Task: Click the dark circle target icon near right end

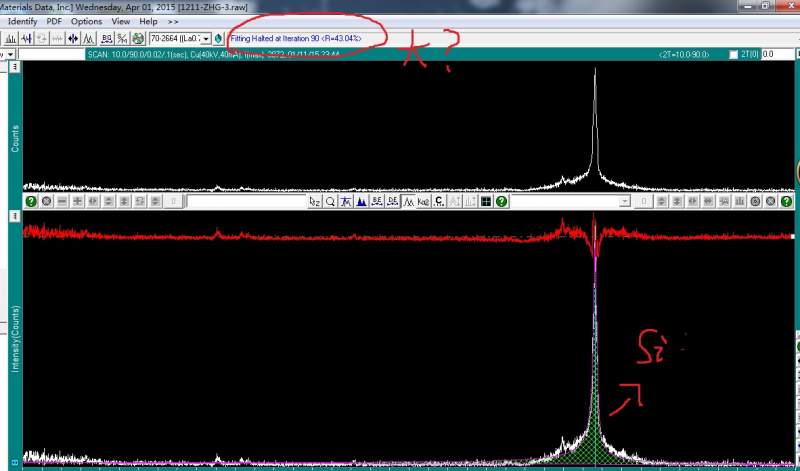Action: [x=755, y=201]
